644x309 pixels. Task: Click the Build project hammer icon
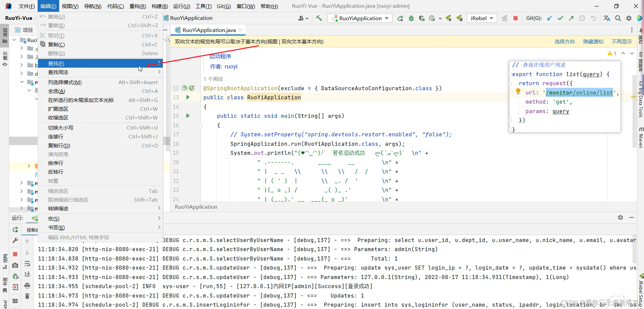(x=319, y=18)
